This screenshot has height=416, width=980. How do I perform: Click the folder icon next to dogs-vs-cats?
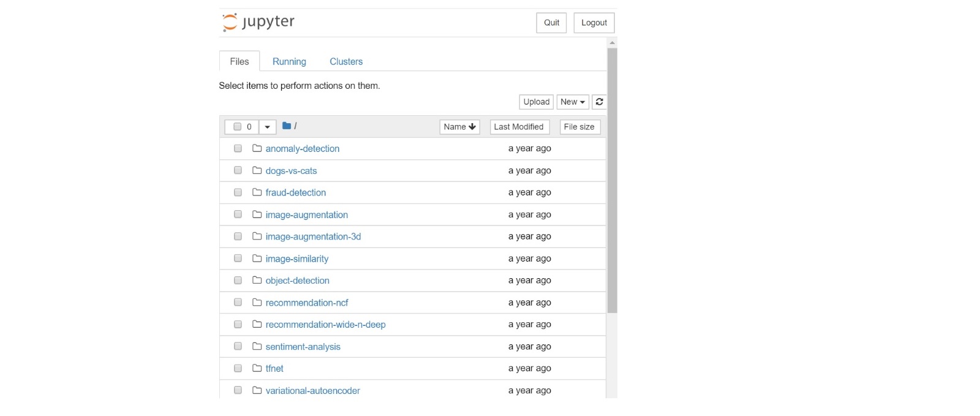pos(257,170)
